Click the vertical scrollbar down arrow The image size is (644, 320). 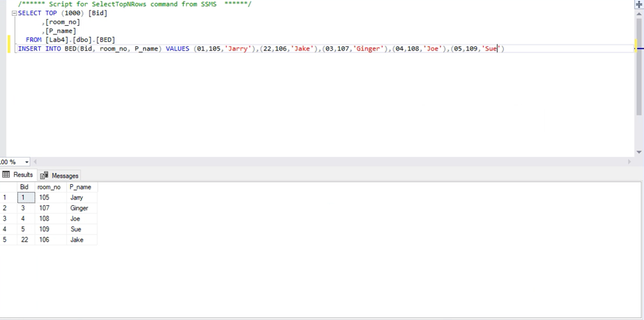639,152
